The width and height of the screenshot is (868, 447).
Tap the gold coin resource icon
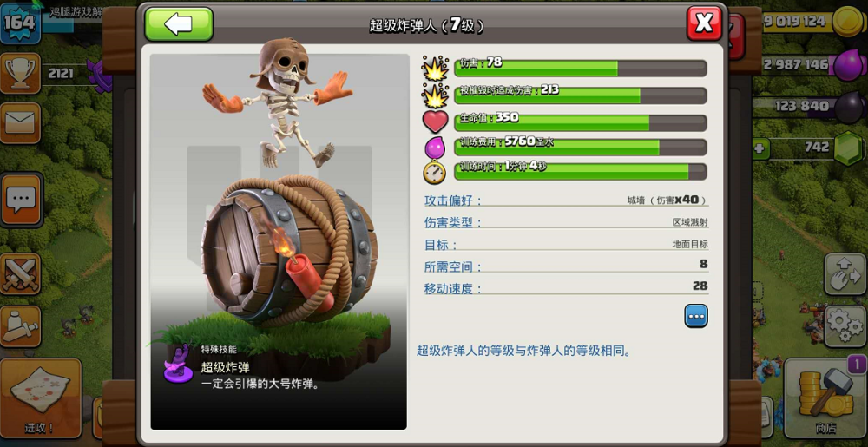click(x=849, y=22)
